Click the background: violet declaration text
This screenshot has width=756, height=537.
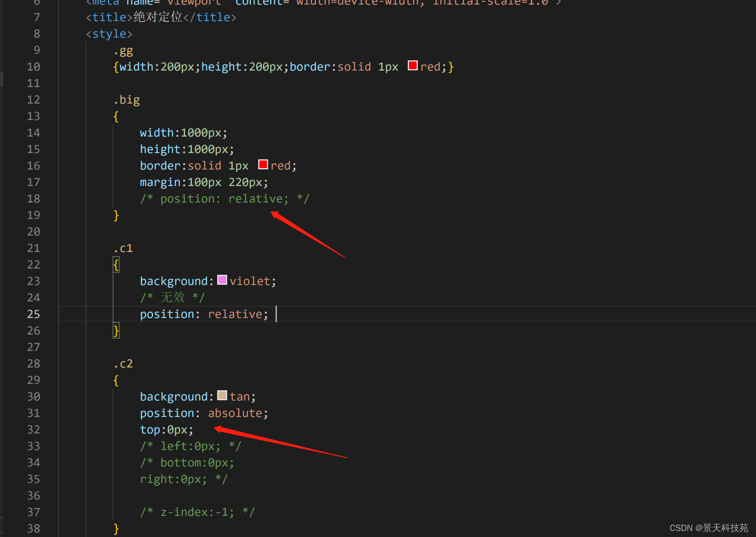(208, 281)
